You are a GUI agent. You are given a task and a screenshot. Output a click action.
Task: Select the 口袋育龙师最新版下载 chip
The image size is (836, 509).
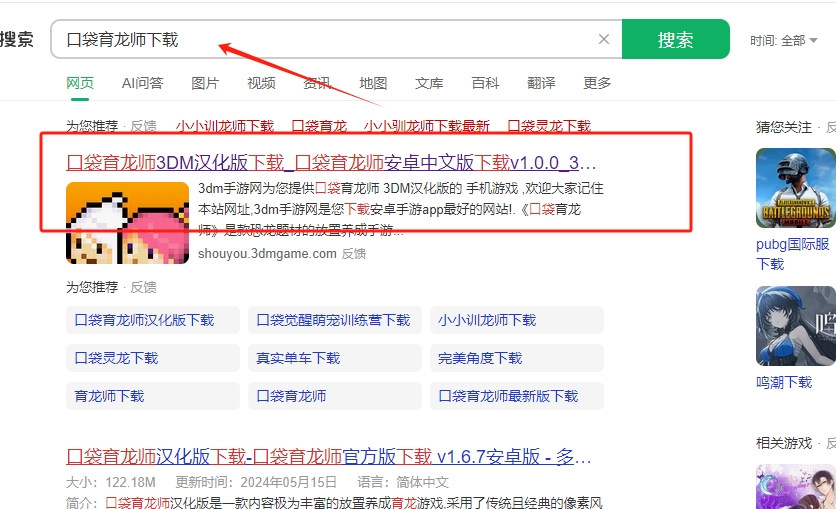coord(517,396)
